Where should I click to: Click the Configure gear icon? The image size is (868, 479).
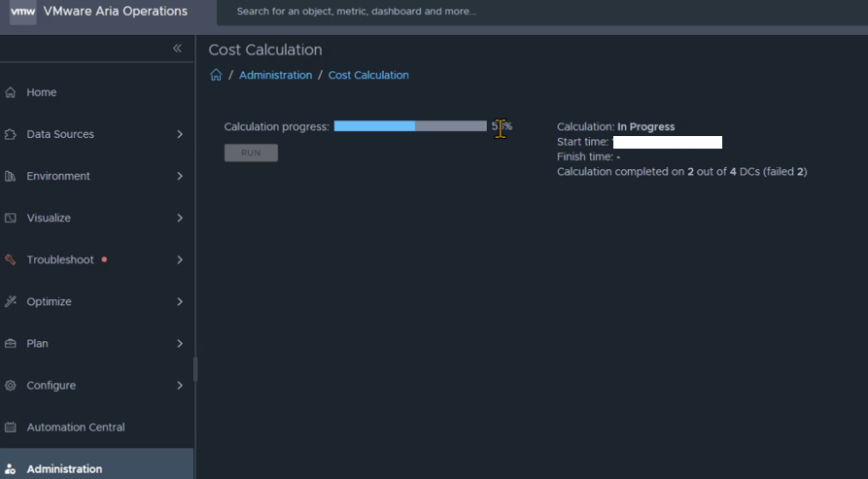tap(11, 385)
